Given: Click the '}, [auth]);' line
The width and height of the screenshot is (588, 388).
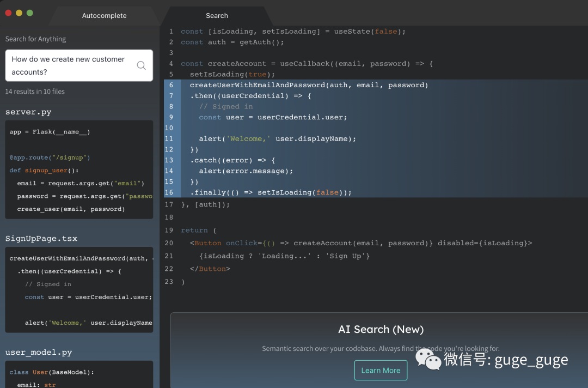Looking at the screenshot, I should pos(205,204).
